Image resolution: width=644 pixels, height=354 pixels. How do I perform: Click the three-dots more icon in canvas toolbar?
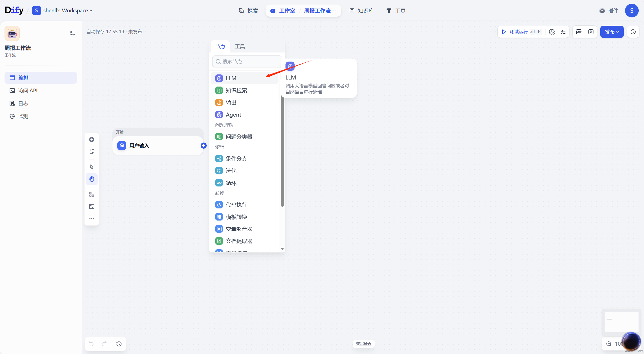click(x=92, y=219)
